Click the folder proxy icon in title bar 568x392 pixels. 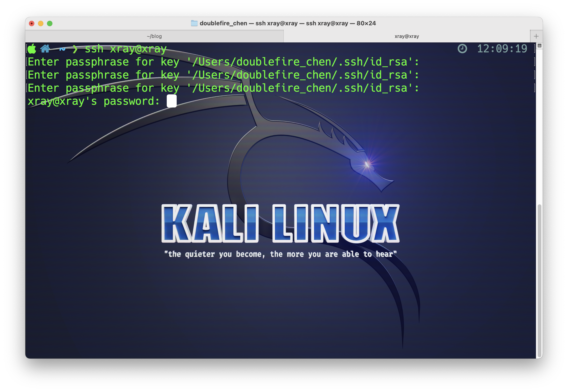pyautogui.click(x=194, y=23)
